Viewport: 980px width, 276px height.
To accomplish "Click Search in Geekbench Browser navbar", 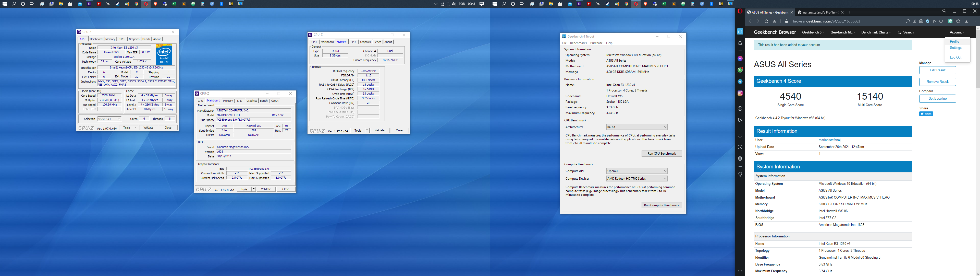I will coord(905,32).
